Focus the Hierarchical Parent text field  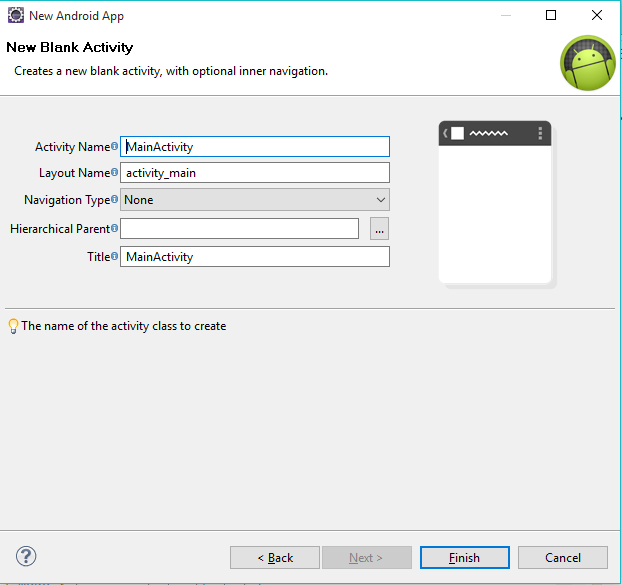pyautogui.click(x=240, y=228)
